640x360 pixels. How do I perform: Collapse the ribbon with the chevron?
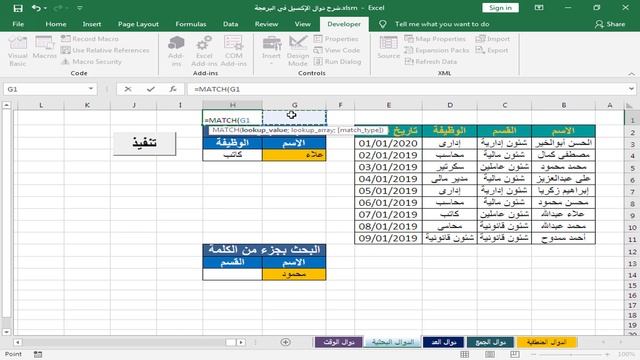coord(631,74)
